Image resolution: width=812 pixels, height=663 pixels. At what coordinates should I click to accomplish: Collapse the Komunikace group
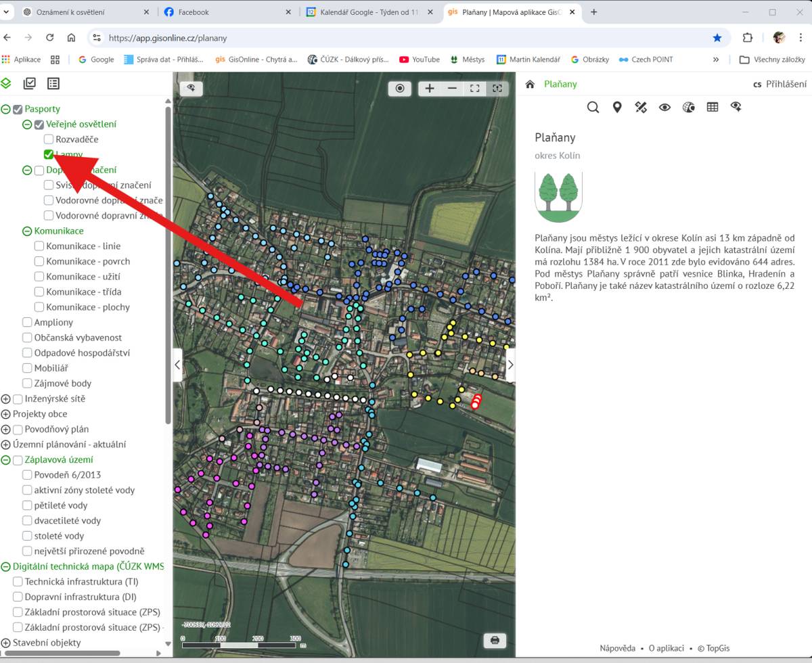(x=27, y=231)
